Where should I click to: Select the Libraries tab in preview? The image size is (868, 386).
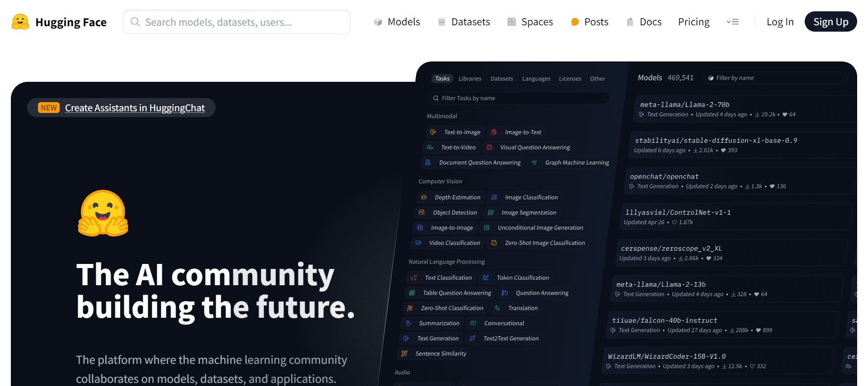click(470, 78)
